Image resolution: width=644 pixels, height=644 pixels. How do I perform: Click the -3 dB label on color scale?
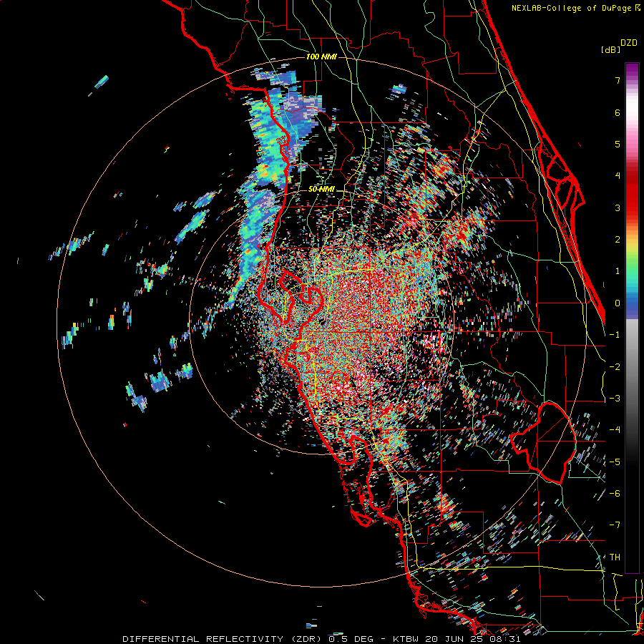(x=615, y=399)
